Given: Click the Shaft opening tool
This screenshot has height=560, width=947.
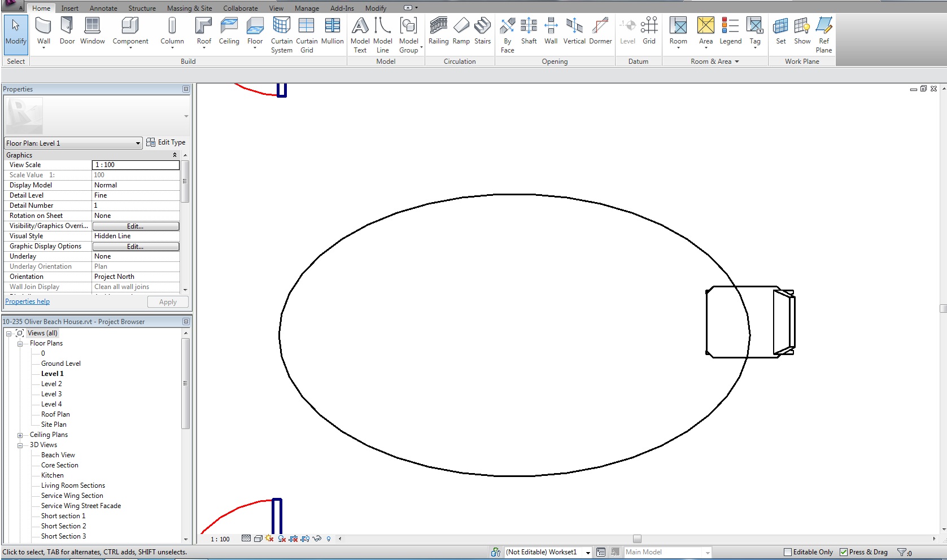Looking at the screenshot, I should 529,31.
